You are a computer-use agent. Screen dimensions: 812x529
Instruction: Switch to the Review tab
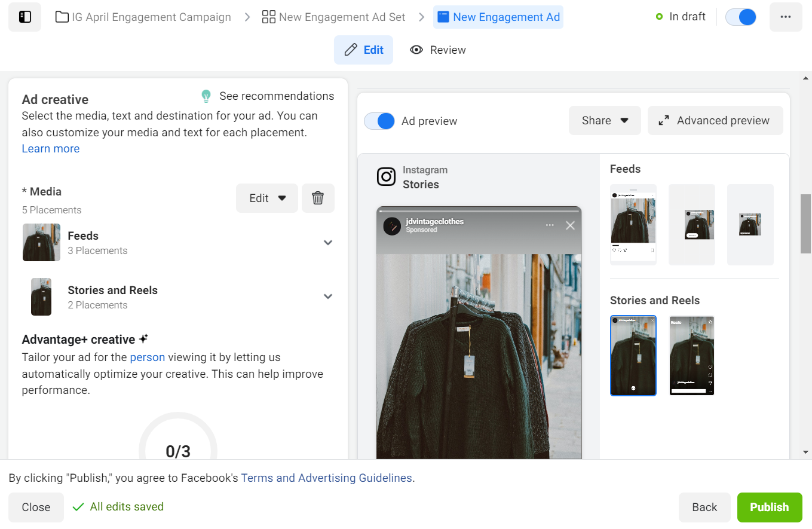point(438,50)
